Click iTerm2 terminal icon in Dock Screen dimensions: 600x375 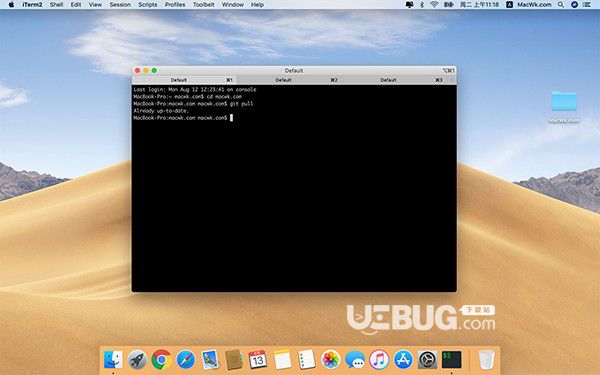tap(452, 360)
